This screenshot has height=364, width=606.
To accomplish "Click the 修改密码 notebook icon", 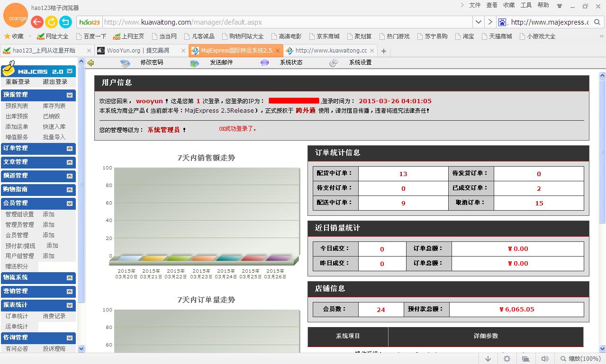I will tap(125, 63).
